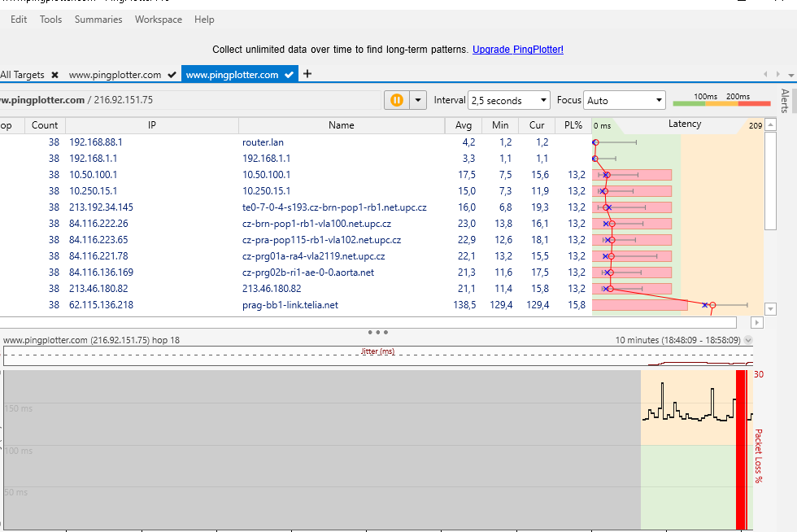Open the Summaries menu
The image size is (797, 532).
[x=98, y=20]
